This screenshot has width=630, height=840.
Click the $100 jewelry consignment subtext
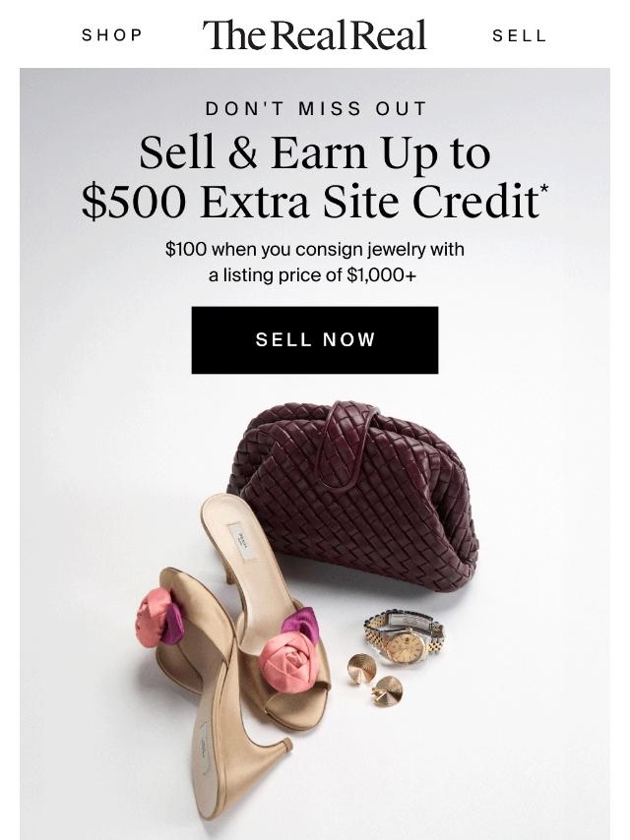click(x=315, y=262)
